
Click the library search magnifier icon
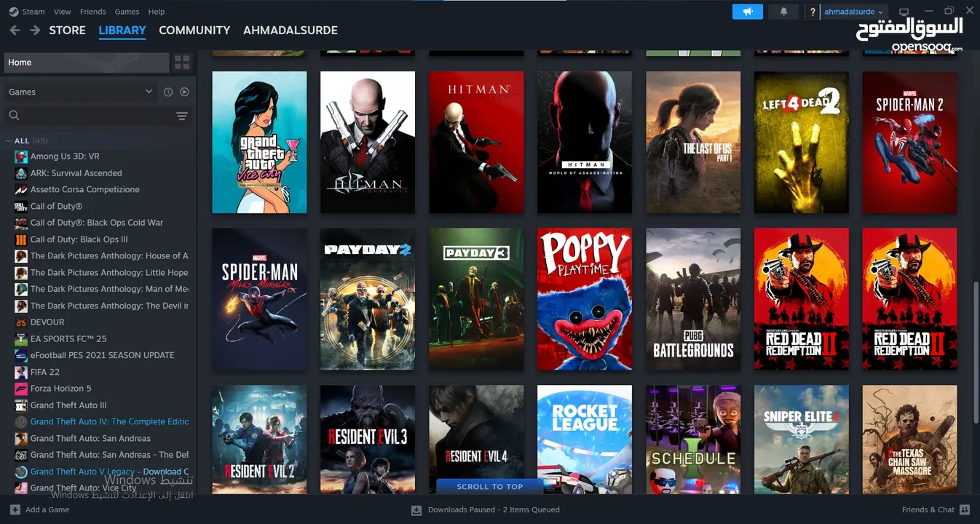[14, 115]
